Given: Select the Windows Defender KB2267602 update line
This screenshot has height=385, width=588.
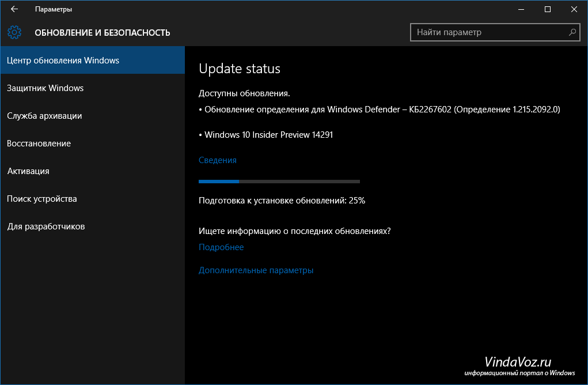Looking at the screenshot, I should (x=379, y=109).
